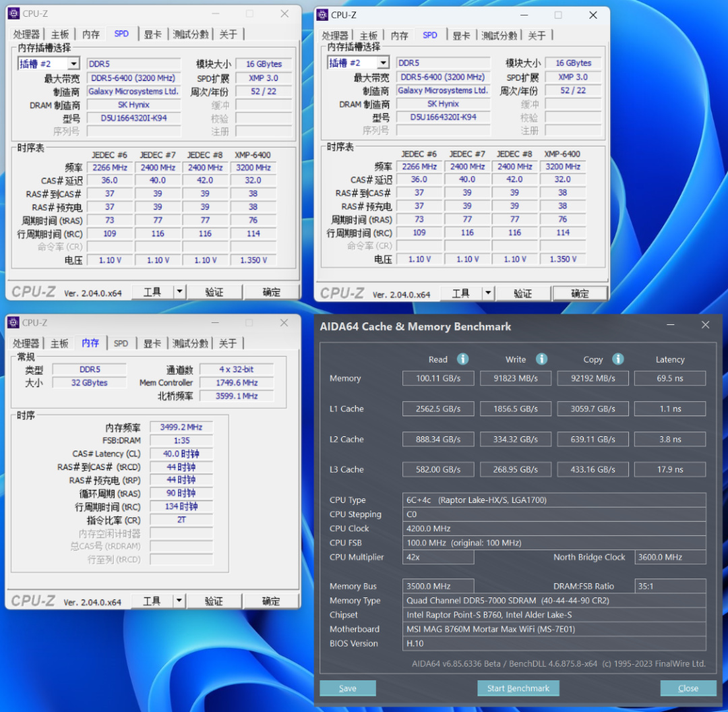The image size is (728, 712).
Task: Expand tools arrow in top-left CPU-Z
Action: (x=179, y=292)
